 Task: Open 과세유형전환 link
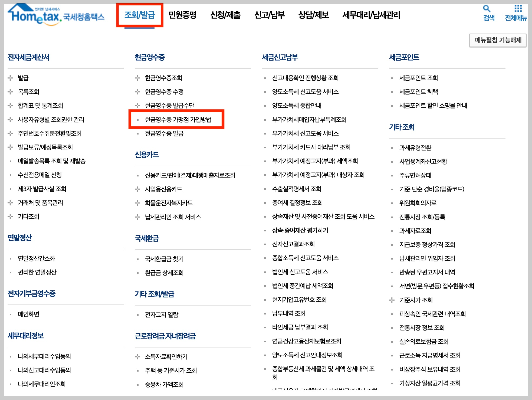click(415, 148)
